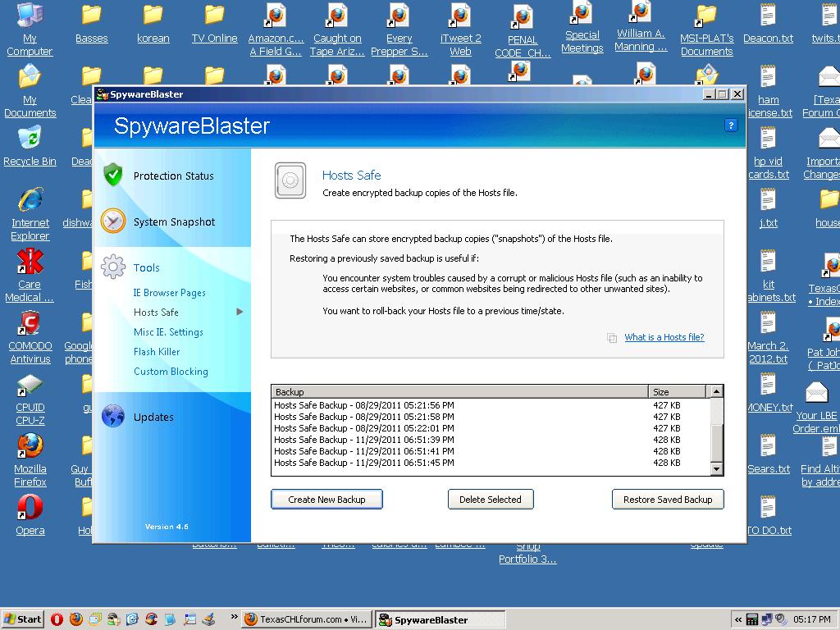This screenshot has height=630, width=840.
Task: Click backup list scroll down arrow
Action: click(715, 468)
